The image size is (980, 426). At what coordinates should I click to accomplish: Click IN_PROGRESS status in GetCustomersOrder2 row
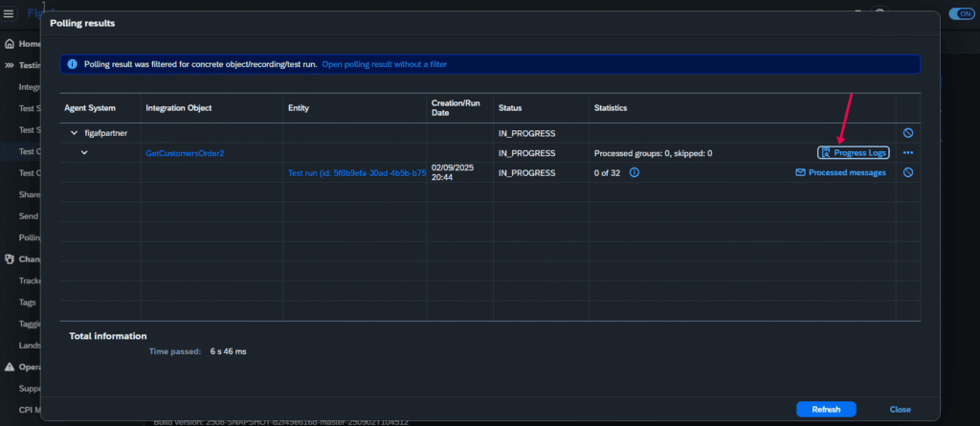(x=526, y=153)
